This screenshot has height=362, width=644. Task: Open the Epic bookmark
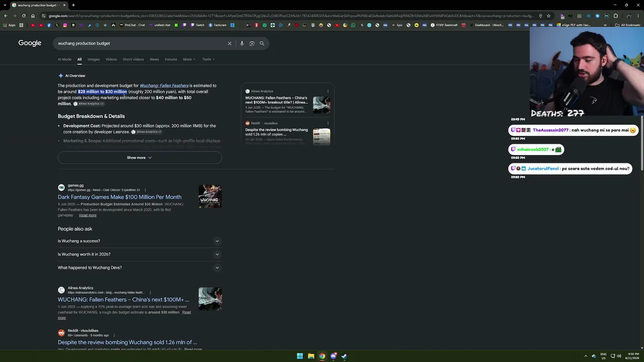397,25
